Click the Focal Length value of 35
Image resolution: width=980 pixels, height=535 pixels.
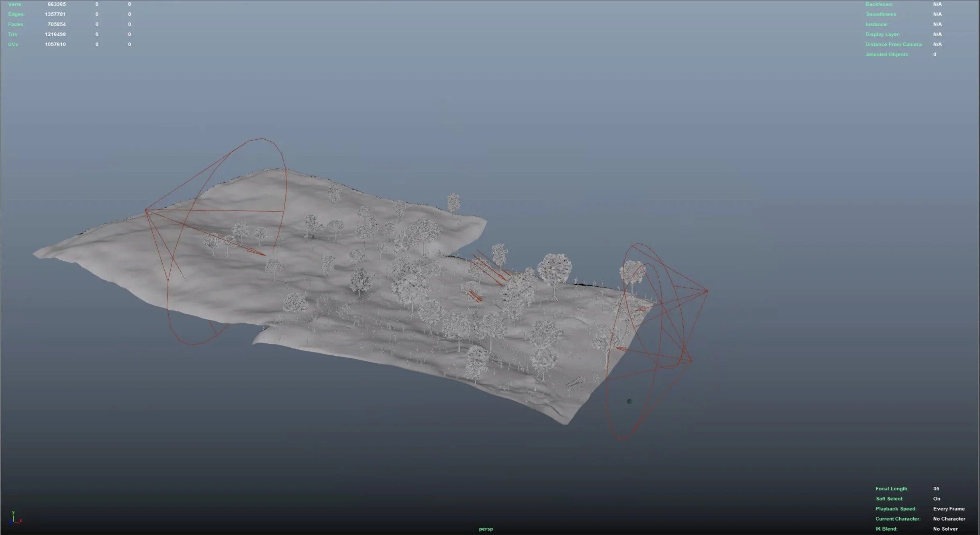(x=936, y=488)
